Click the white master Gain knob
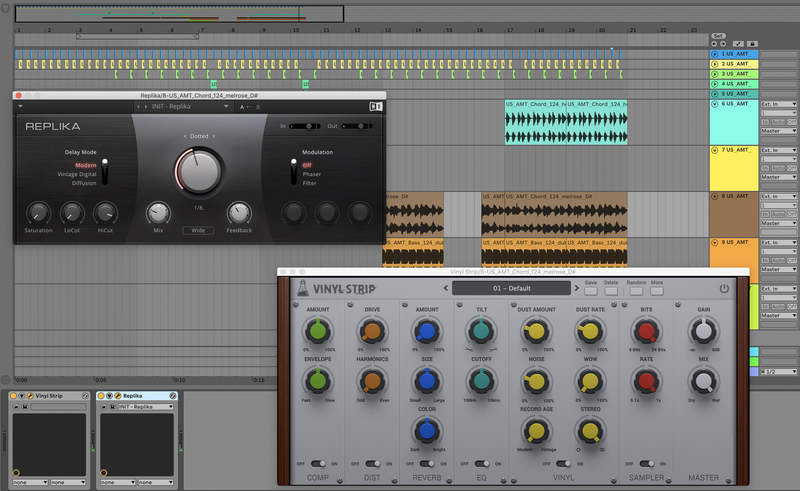The width and height of the screenshot is (800, 491). click(x=704, y=331)
